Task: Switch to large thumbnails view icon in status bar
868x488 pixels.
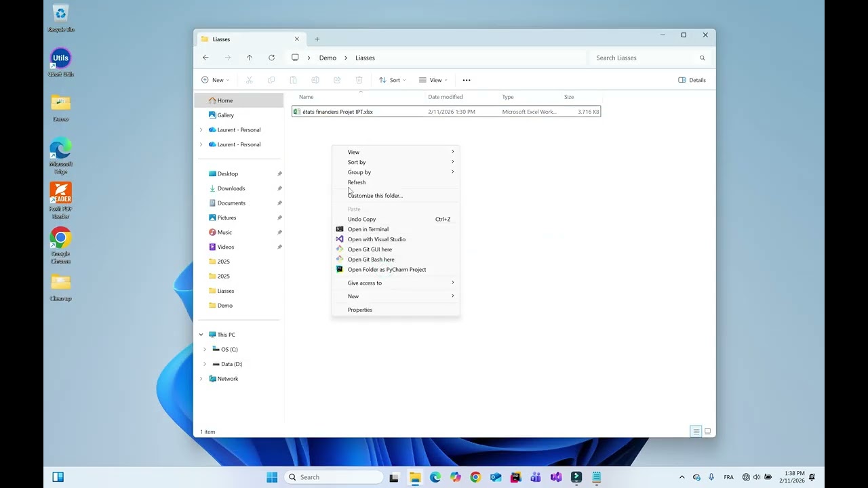Action: tap(708, 432)
